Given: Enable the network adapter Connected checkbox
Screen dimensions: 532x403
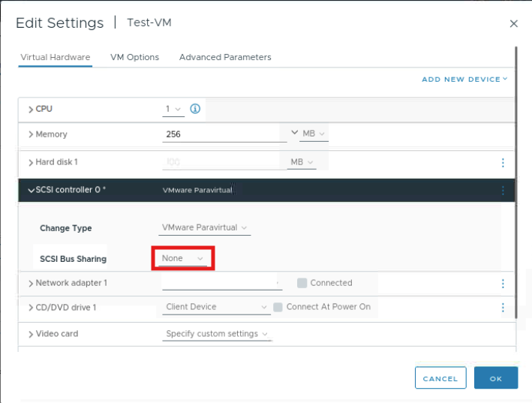Looking at the screenshot, I should (x=302, y=283).
